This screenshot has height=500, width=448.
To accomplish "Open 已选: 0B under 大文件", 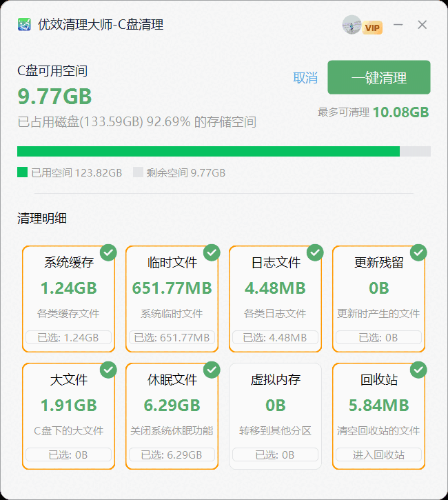I will pos(68,454).
